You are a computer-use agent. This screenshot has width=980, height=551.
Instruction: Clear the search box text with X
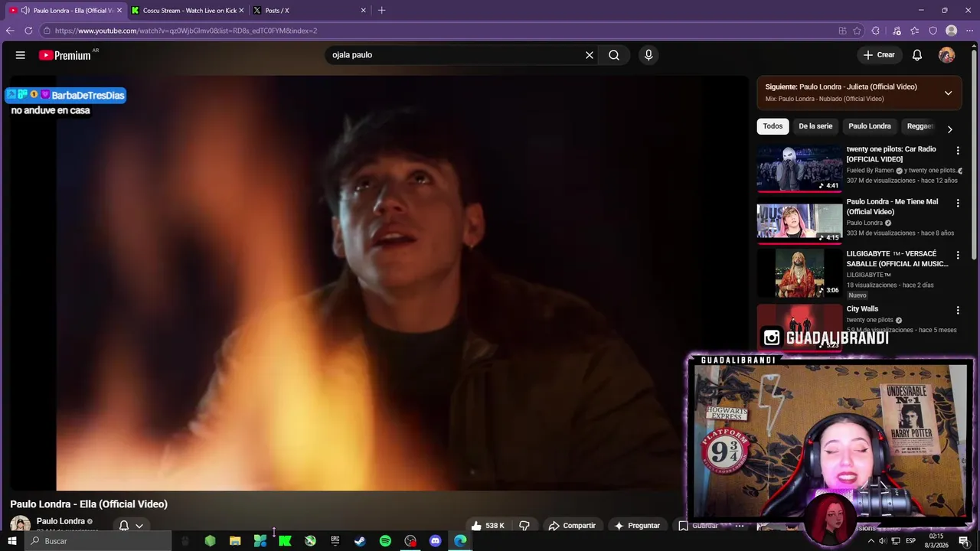point(590,55)
